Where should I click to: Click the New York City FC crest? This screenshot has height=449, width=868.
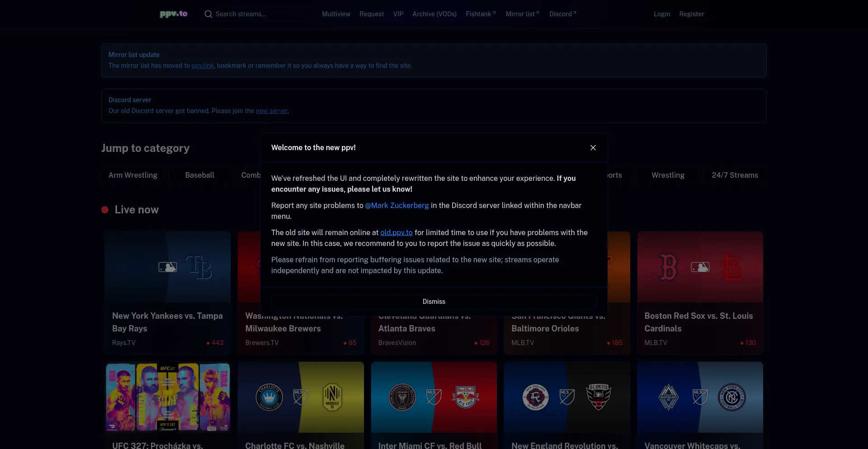coord(732,397)
